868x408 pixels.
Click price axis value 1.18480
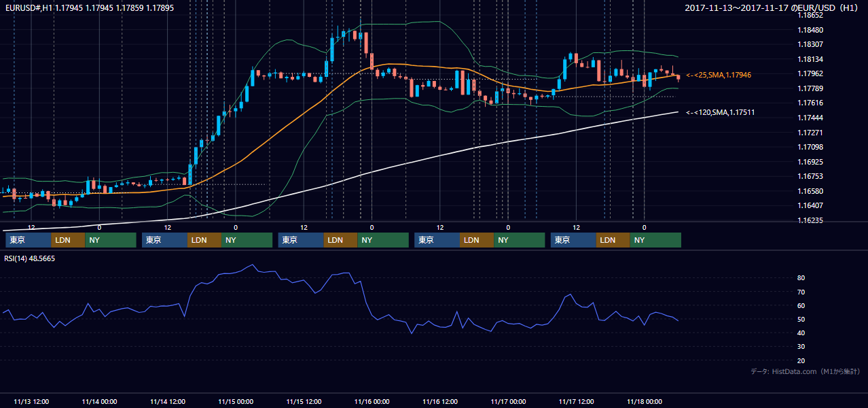point(810,30)
